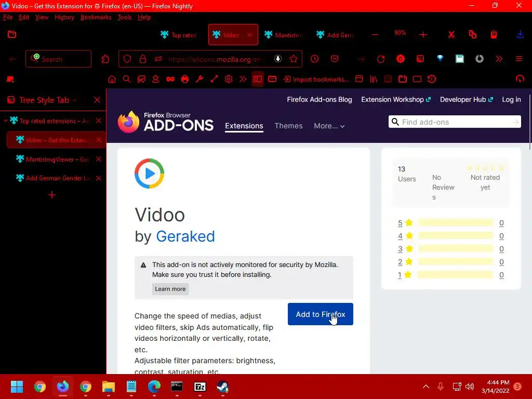
Task: Click the tracking protection shield icon
Action: (127, 59)
